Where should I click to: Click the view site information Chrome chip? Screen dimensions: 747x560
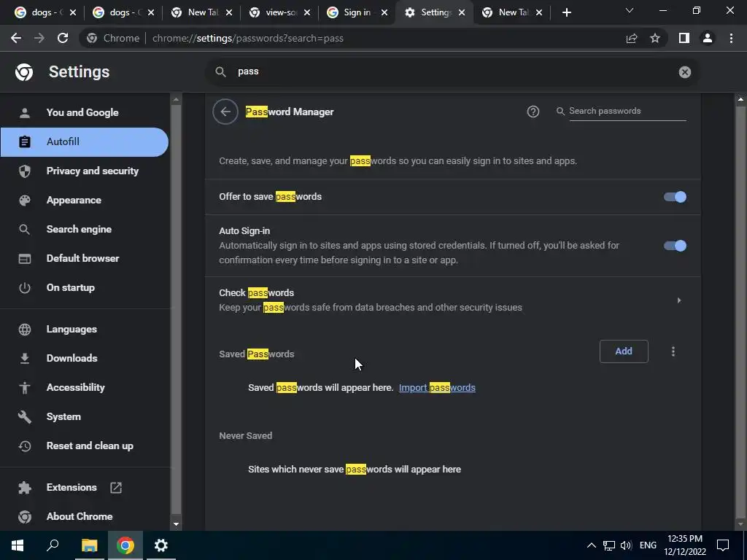[113, 38]
